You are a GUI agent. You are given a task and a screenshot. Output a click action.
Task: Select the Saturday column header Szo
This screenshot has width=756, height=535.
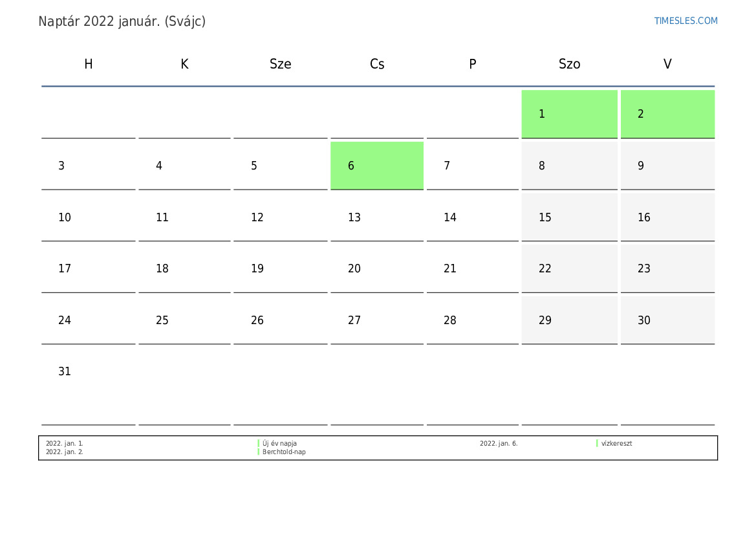pyautogui.click(x=569, y=64)
